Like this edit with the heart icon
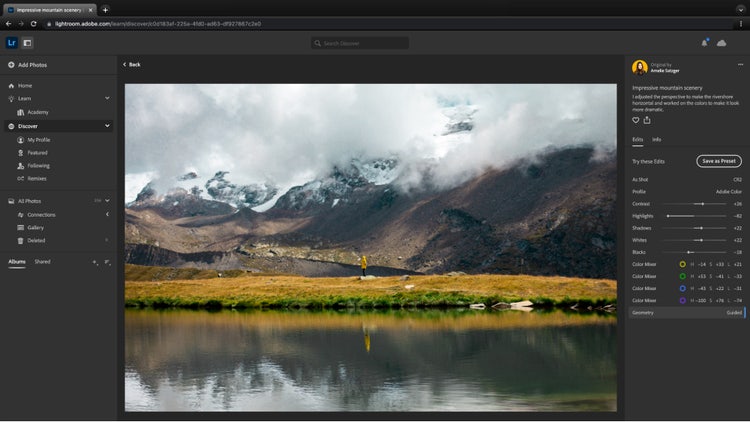 tap(636, 120)
